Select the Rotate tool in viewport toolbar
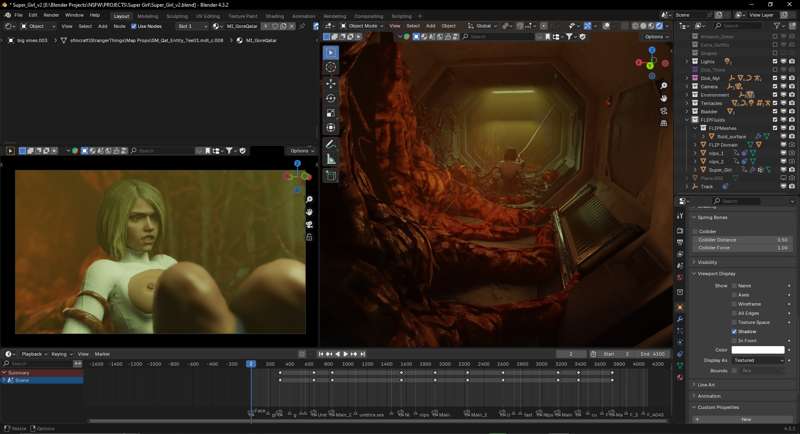The image size is (800, 434). click(x=331, y=98)
